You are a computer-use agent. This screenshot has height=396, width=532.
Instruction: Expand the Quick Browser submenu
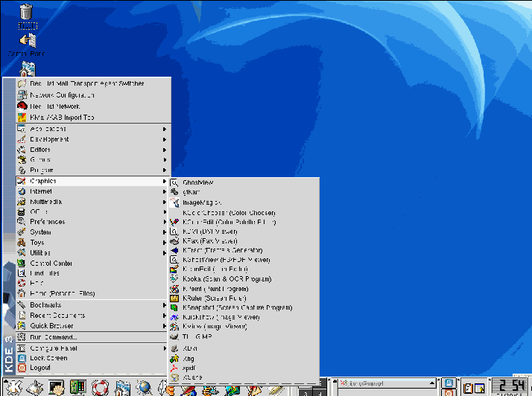92,326
